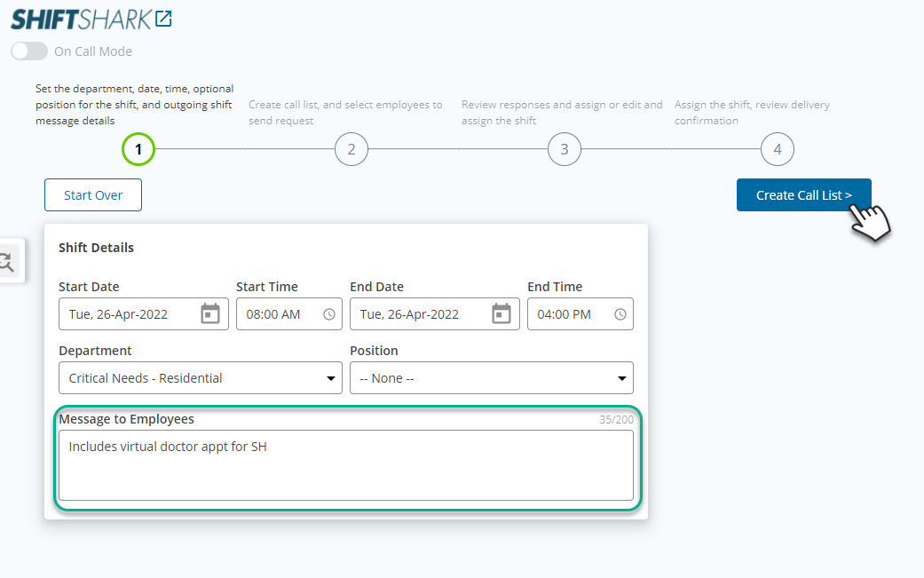Go to step 4 circle

[x=778, y=149]
